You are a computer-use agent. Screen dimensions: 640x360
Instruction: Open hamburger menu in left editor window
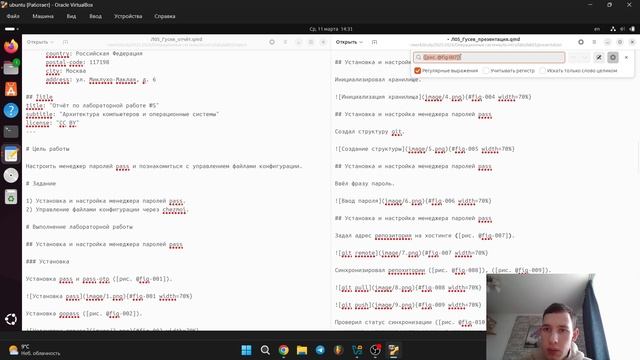pos(285,42)
